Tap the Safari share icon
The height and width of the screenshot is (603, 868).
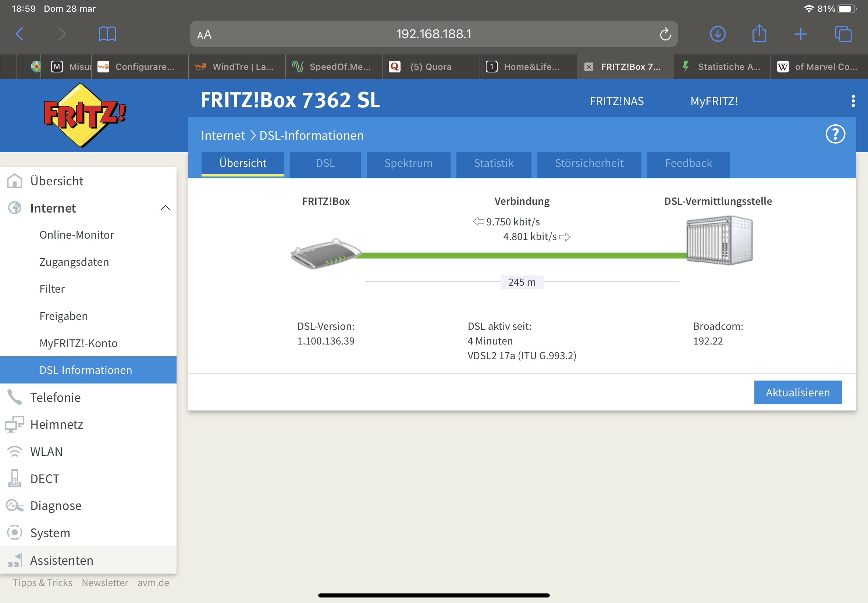pos(759,33)
